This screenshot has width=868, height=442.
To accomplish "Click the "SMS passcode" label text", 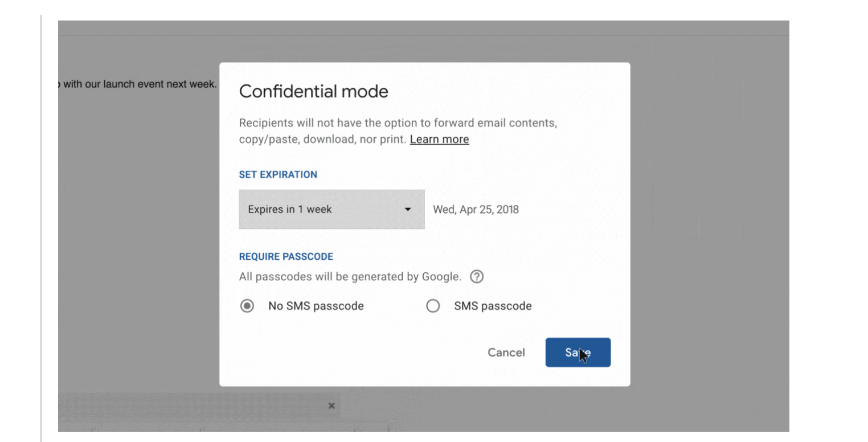I will pyautogui.click(x=493, y=306).
